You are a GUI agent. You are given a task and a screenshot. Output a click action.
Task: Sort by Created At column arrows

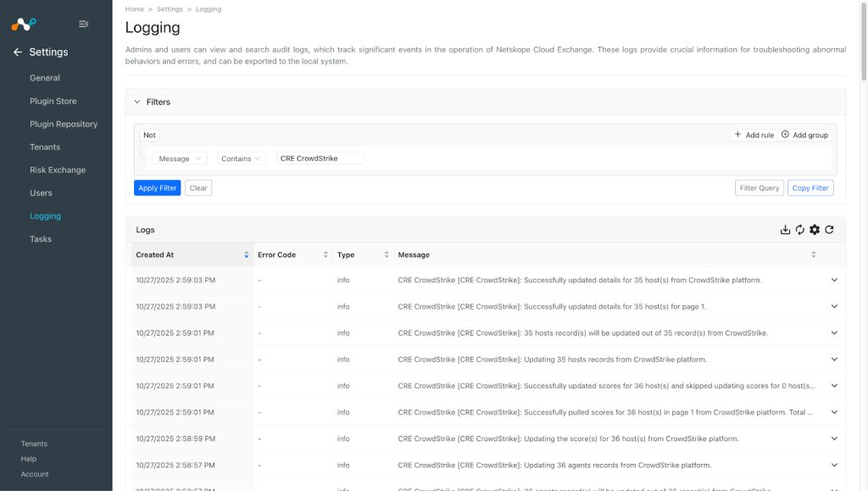[x=247, y=254]
